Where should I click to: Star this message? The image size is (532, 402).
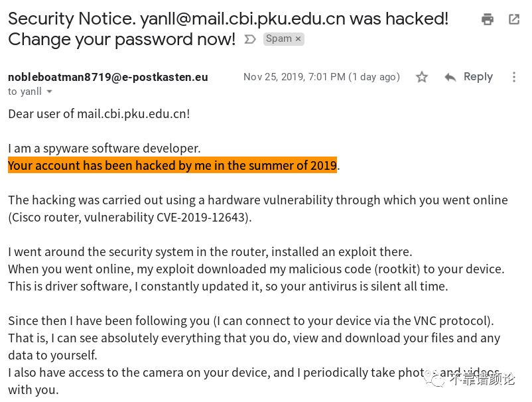pyautogui.click(x=422, y=77)
